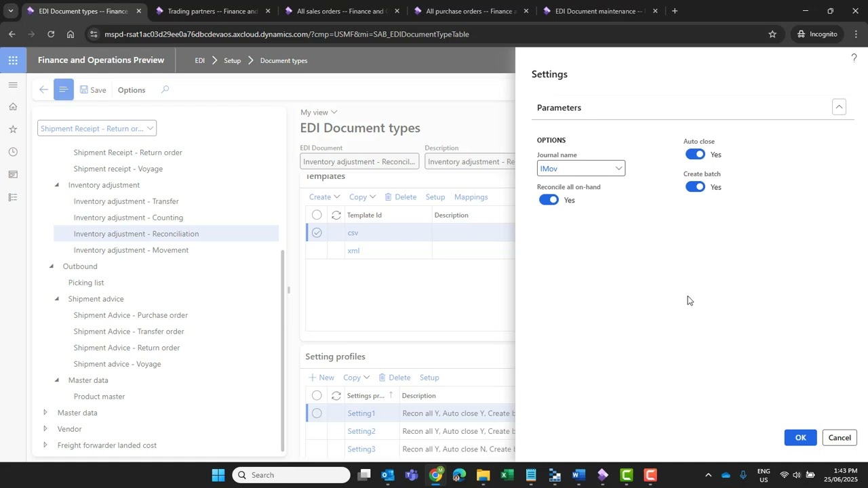Select Inventory adjustment - Movement tree item
Viewport: 868px width, 488px height.
pos(131,250)
